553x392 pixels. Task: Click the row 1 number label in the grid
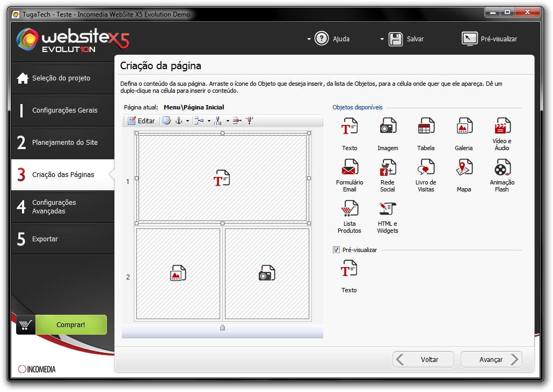(x=128, y=182)
